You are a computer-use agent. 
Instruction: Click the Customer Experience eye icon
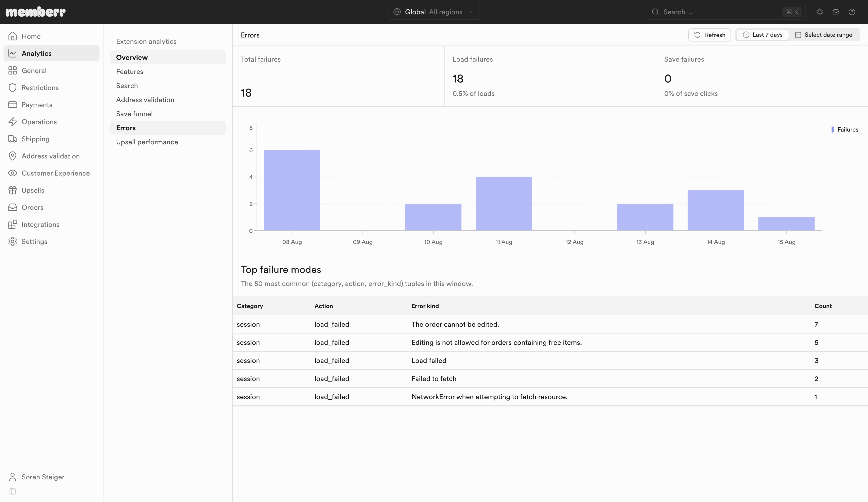tap(12, 173)
